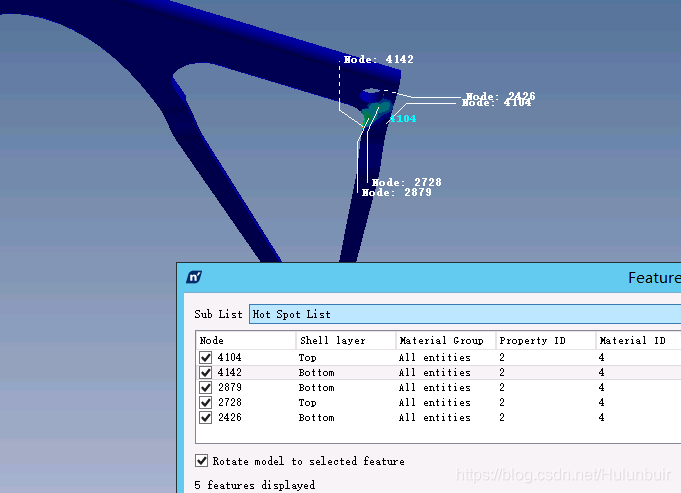This screenshot has height=493, width=681.
Task: Sort by the Shell layer column header
Action: point(346,341)
